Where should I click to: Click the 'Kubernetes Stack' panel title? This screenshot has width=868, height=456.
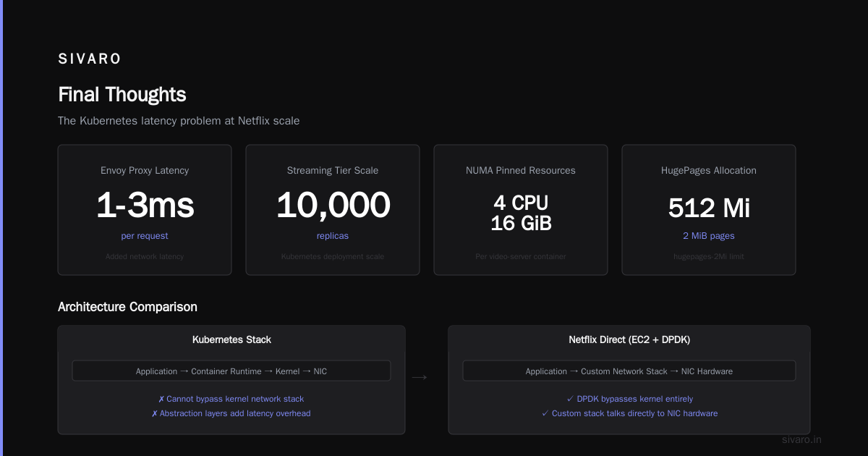(231, 339)
